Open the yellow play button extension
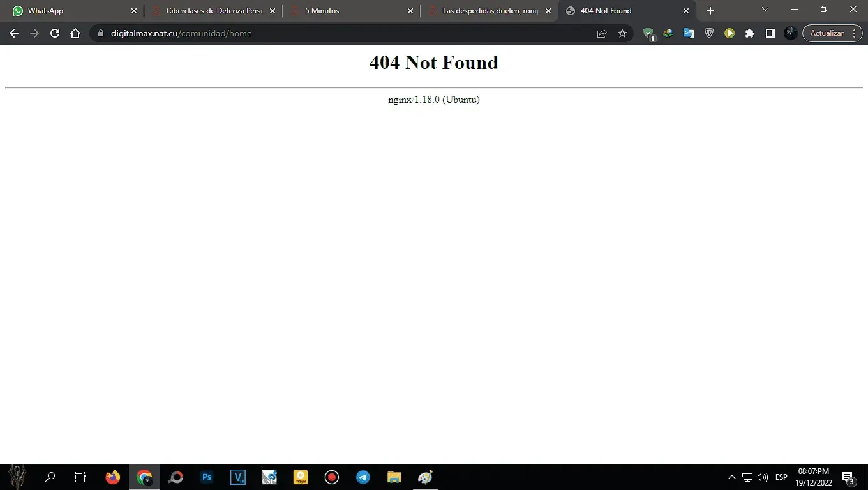The height and width of the screenshot is (490, 868). pyautogui.click(x=730, y=33)
